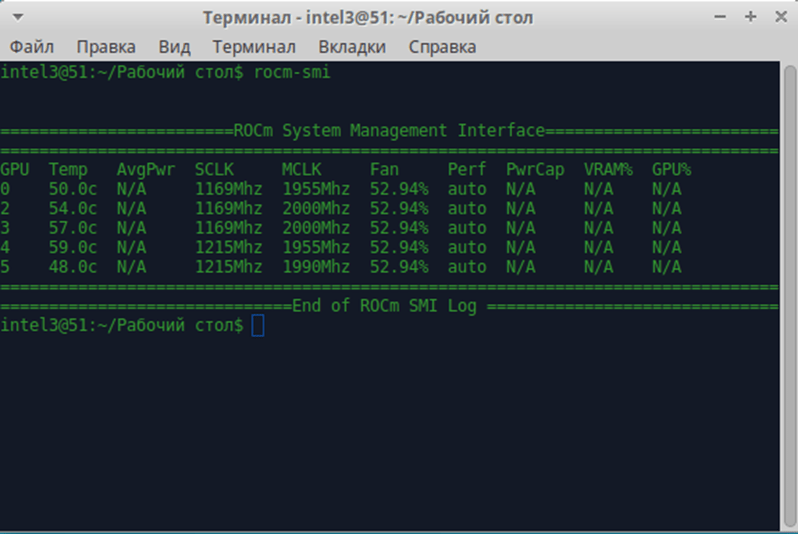Click the 1169Mhz value in GPU 3 row
This screenshot has height=534, width=798.
pos(229,228)
